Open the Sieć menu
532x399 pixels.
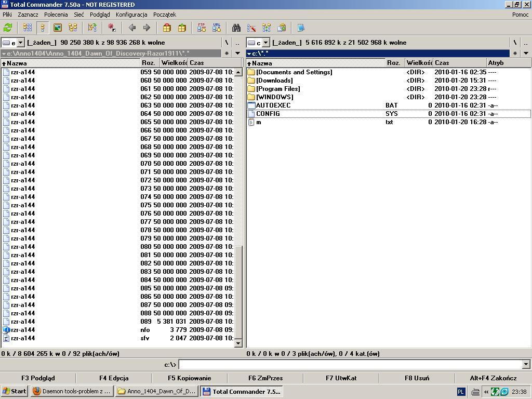[x=79, y=15]
